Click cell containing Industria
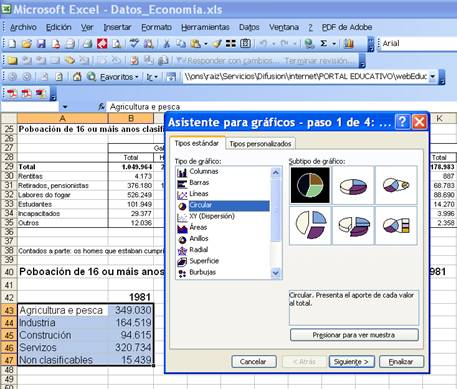The width and height of the screenshot is (457, 389). pyautogui.click(x=63, y=323)
